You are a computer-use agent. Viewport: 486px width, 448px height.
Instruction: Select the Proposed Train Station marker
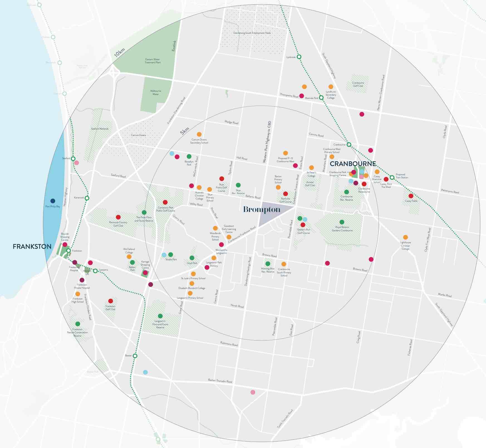coord(392,177)
